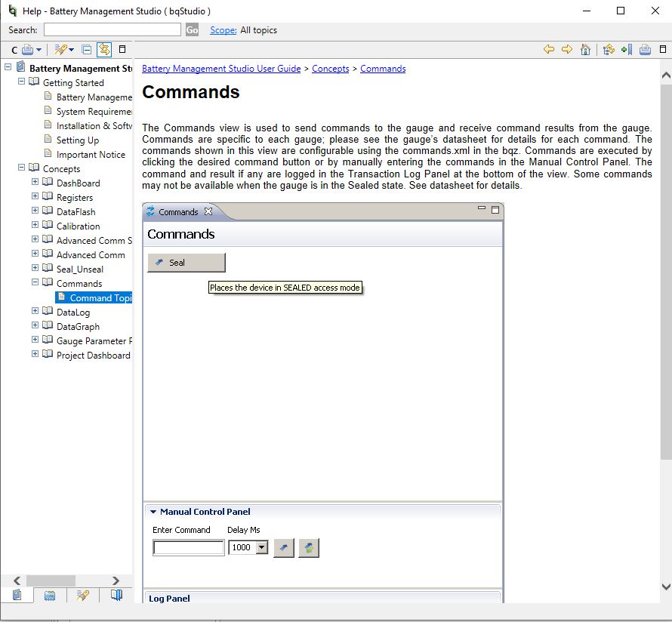Click the Seal command button
Screen dimensions: 672x622
tap(186, 263)
